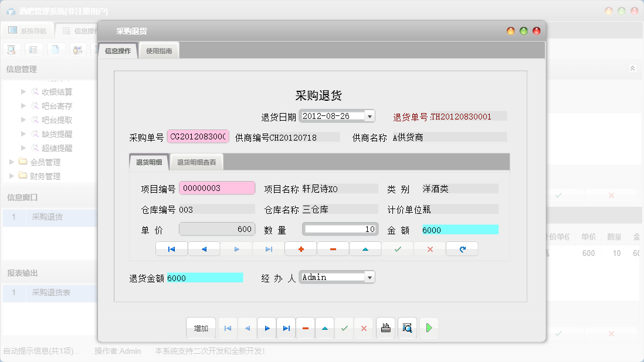Viewport: 644px width, 362px height.
Task: Expand 会员管理 folder in main window
Action: click(x=12, y=162)
